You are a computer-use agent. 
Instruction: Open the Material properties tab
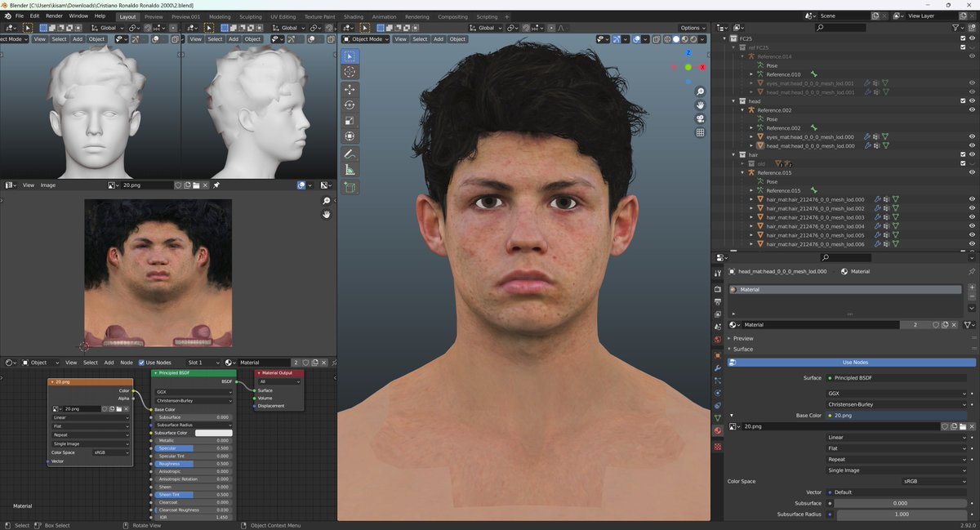(x=718, y=430)
